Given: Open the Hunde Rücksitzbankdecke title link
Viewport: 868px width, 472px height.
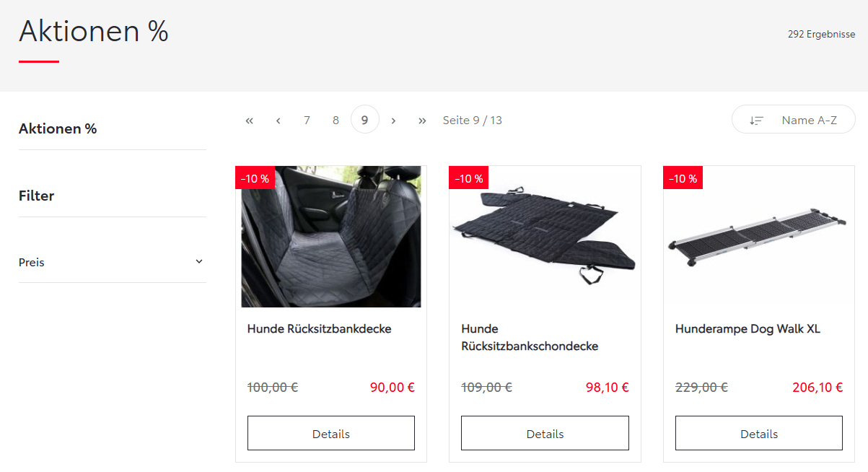Looking at the screenshot, I should pos(319,329).
